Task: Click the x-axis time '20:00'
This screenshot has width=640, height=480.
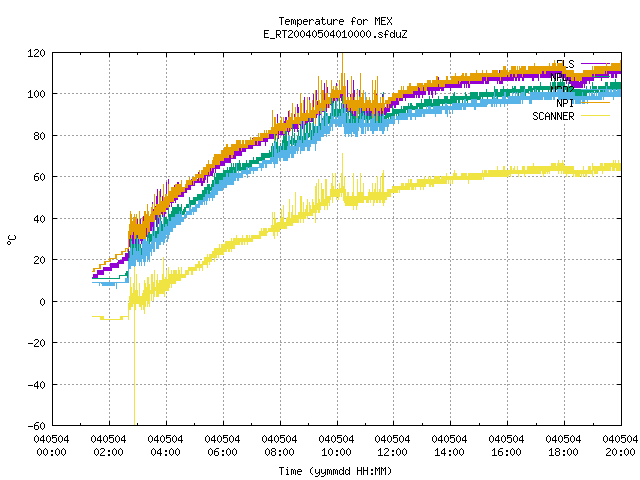Action: pos(620,453)
